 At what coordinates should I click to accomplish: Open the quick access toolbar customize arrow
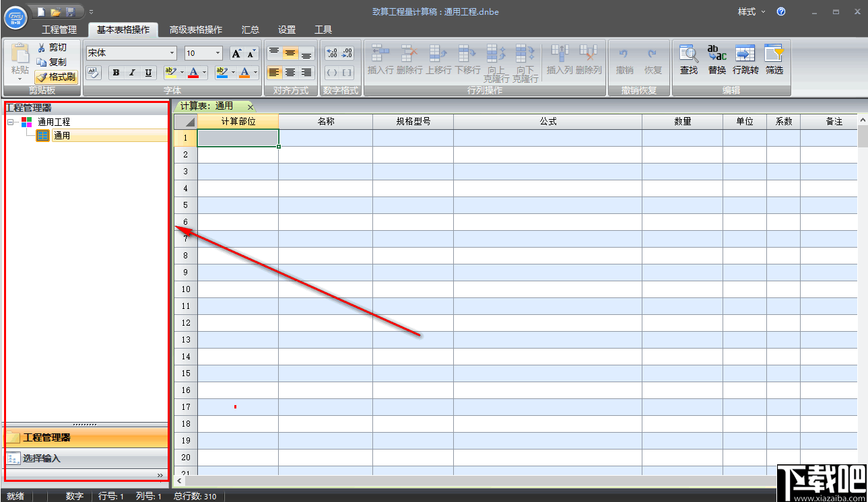91,12
